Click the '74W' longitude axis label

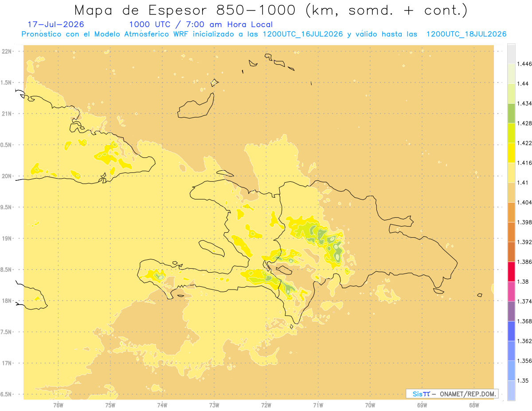pyautogui.click(x=162, y=405)
